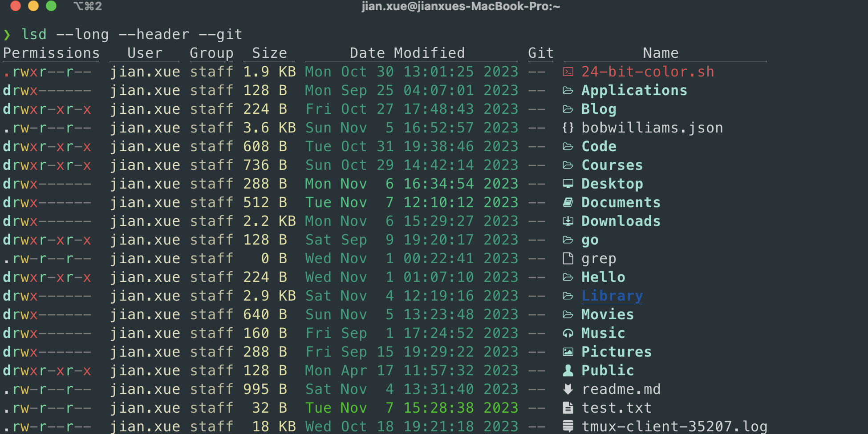Select the Applications directory name
Viewport: 868px width, 434px height.
(x=634, y=90)
